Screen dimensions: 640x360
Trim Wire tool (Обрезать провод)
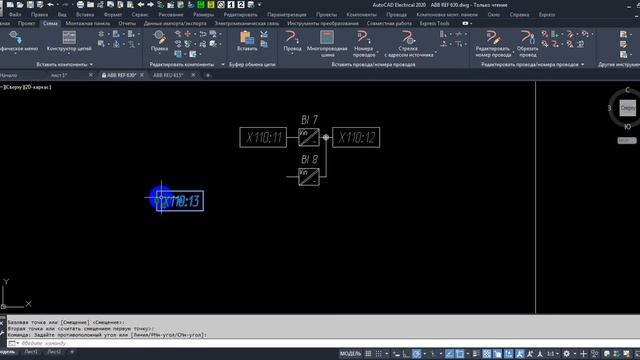point(527,43)
